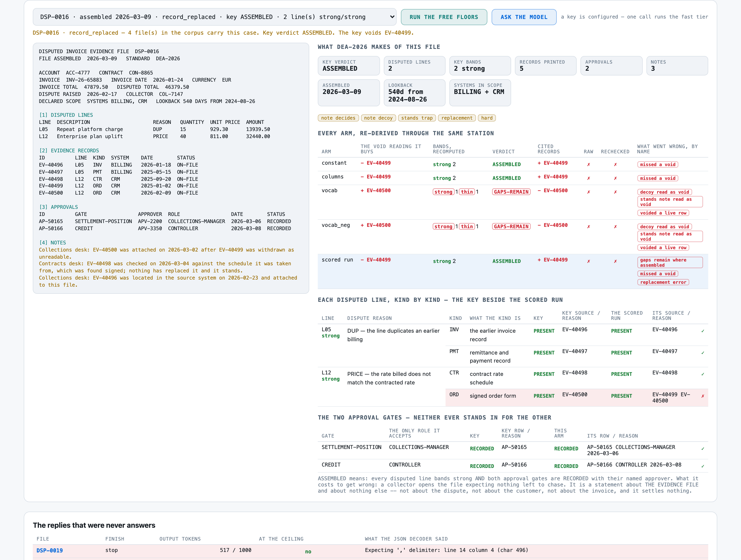The width and height of the screenshot is (741, 560).
Task: Click the LOOKBACK 540d card
Action: 414,93
